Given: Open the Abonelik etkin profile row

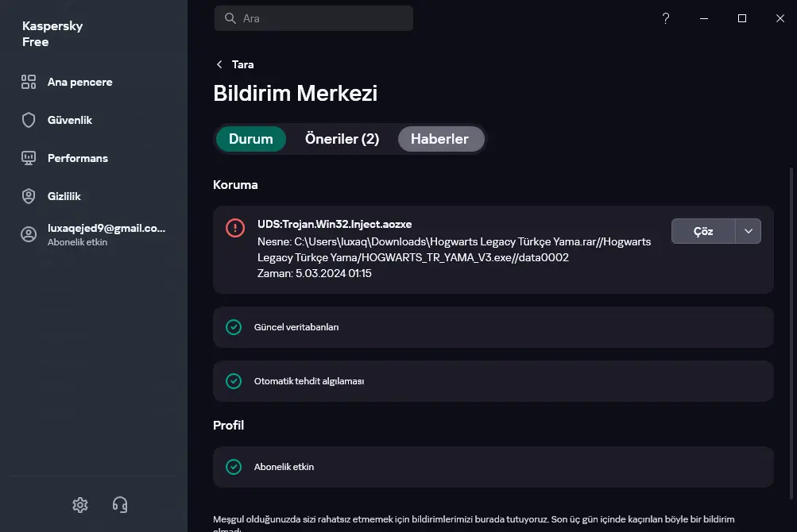Looking at the screenshot, I should 493,467.
